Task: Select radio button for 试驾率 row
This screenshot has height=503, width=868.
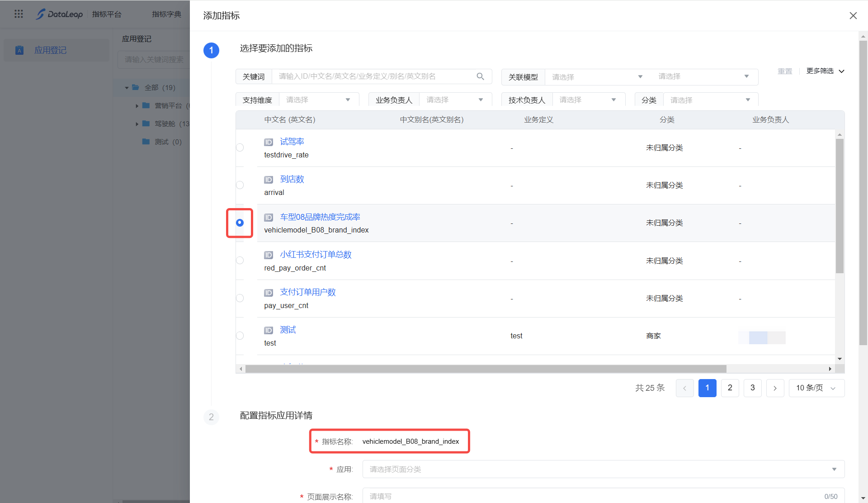Action: [x=240, y=147]
